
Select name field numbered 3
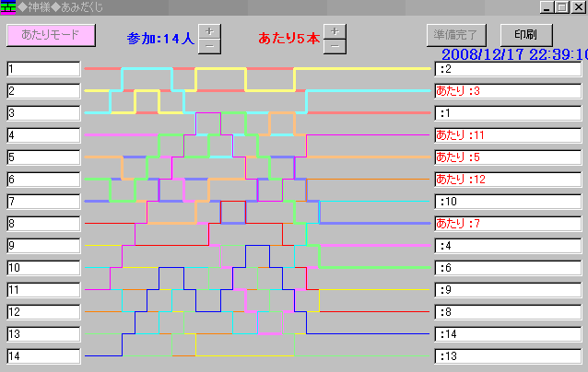coord(43,113)
